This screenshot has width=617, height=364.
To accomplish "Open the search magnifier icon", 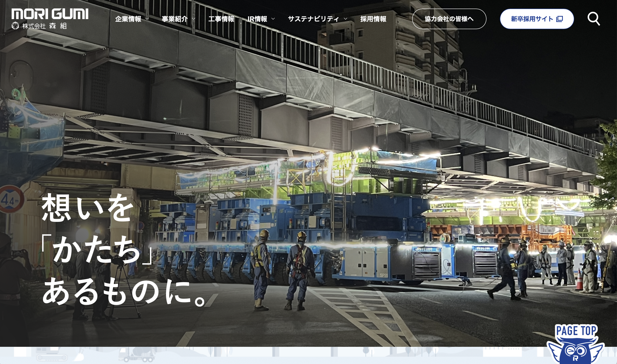I will 593,19.
